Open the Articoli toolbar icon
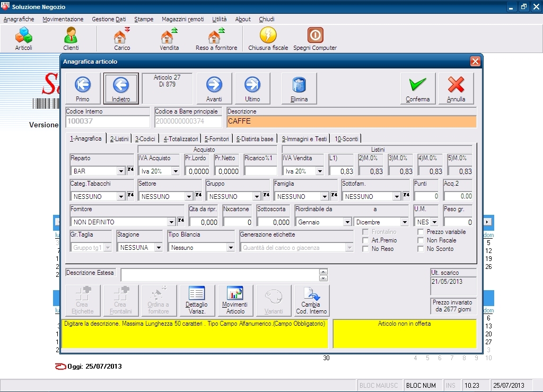543x392 pixels. click(x=23, y=38)
